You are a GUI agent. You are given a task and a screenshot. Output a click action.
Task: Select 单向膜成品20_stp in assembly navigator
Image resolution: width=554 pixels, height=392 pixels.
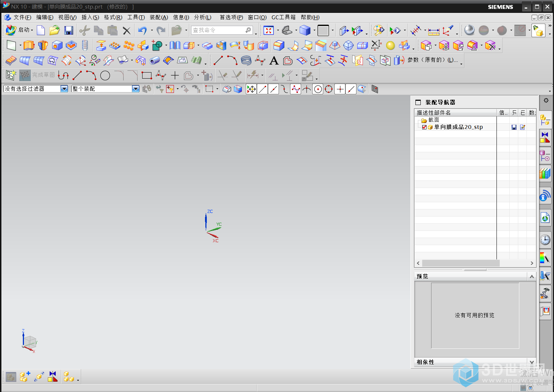tap(458, 127)
